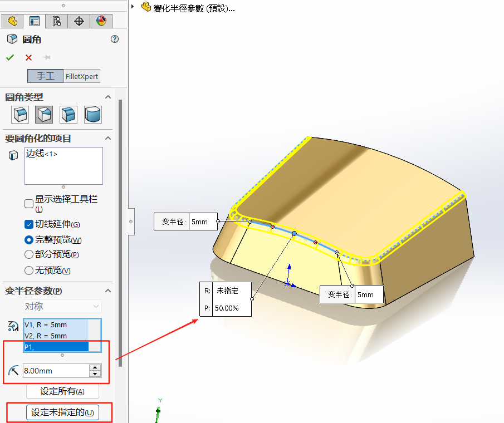Choose the constant size fillet type icon
The image size is (504, 423).
(20, 115)
